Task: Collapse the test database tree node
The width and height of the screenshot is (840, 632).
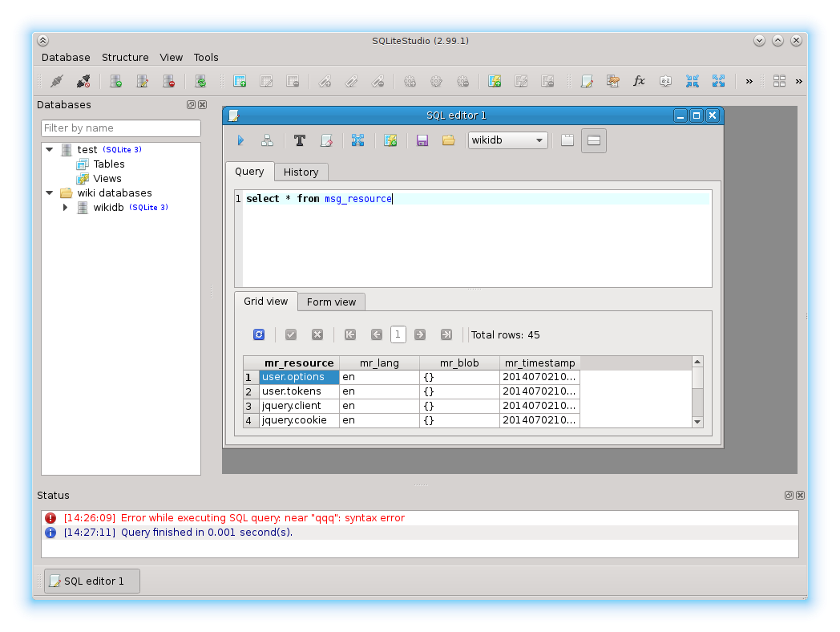Action: point(49,149)
